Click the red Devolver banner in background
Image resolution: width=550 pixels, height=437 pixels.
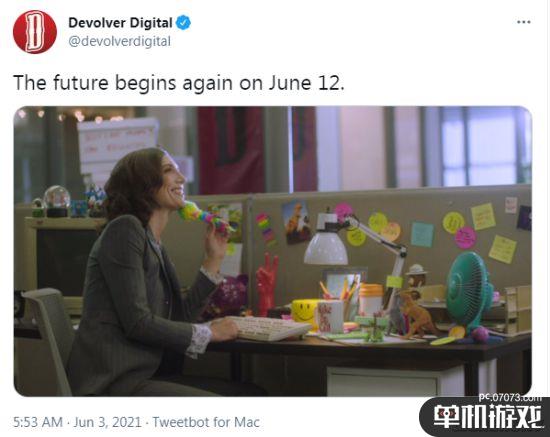click(232, 150)
